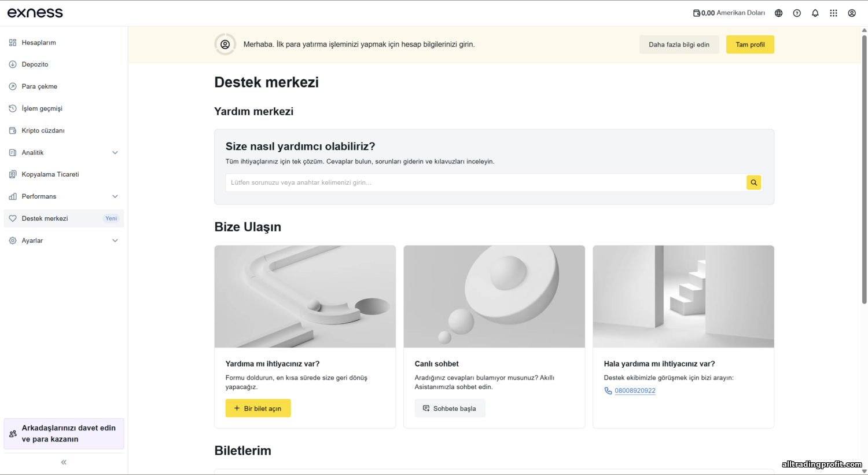Click the help center search input field
The height and width of the screenshot is (475, 868).
(x=486, y=182)
